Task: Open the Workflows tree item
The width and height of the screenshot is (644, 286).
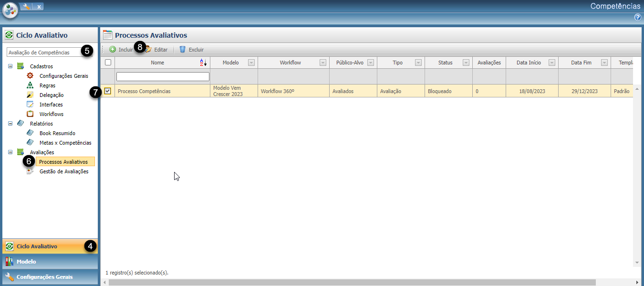Action: tap(52, 114)
